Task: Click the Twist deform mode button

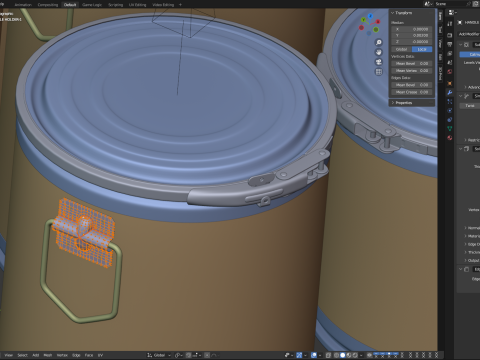Action: [470, 105]
